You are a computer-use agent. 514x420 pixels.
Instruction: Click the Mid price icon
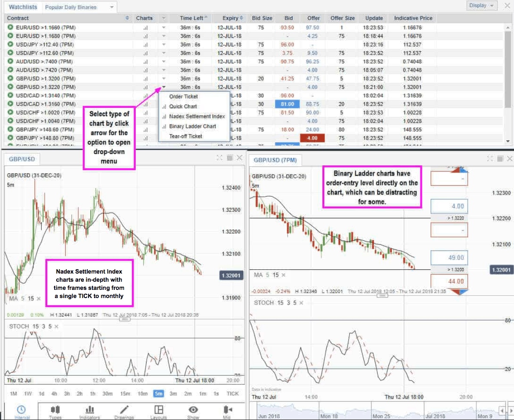tap(227, 410)
